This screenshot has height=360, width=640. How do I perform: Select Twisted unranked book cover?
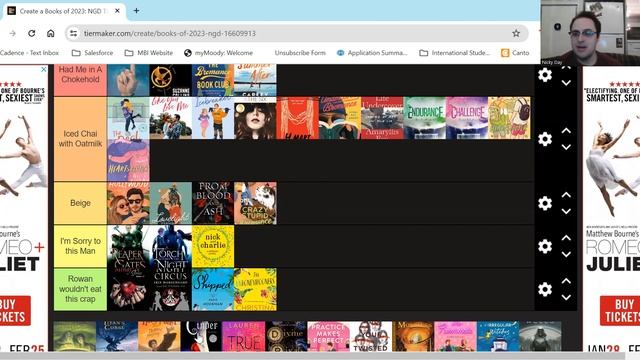(x=371, y=336)
